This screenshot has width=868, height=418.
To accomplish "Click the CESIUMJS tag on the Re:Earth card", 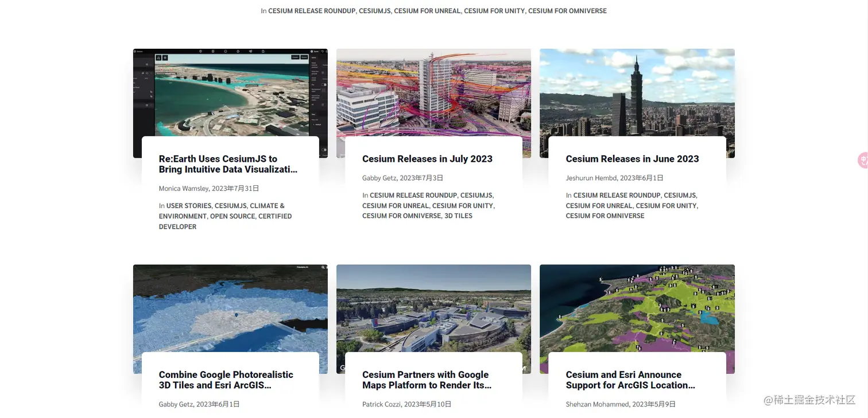I will [x=231, y=206].
